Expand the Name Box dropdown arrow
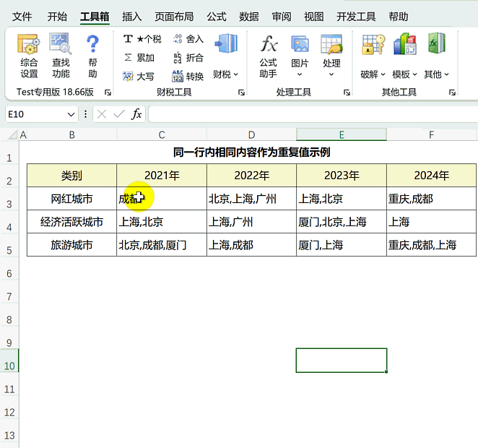Viewport: 478px width, 448px height. (x=71, y=114)
